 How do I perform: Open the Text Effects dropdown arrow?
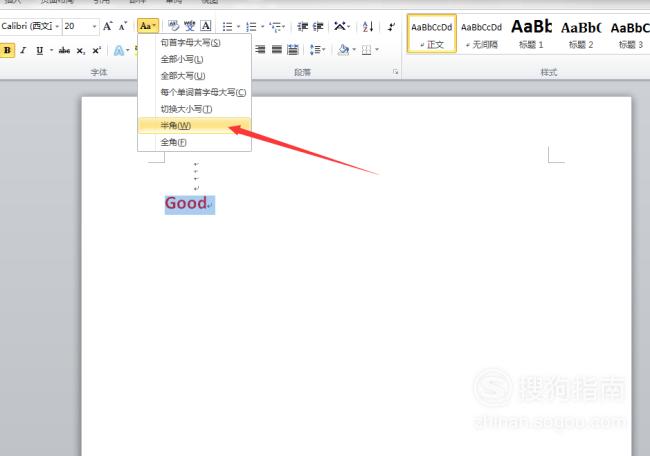point(128,50)
